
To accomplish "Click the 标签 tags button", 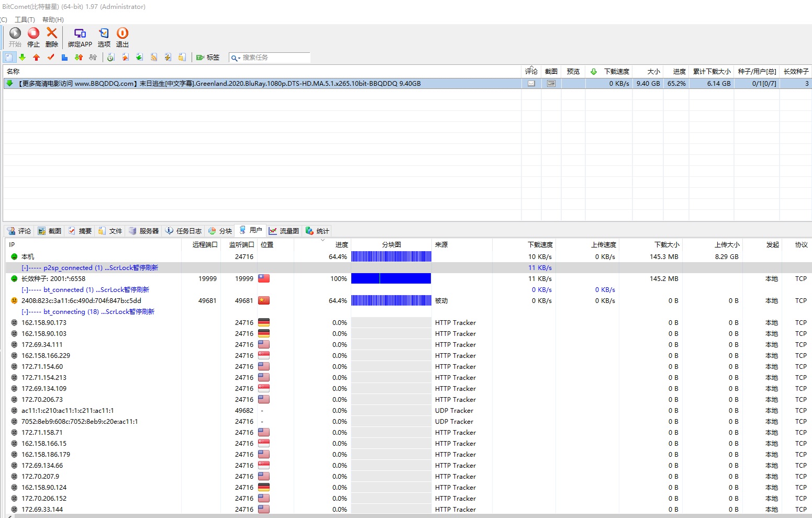I will [208, 58].
